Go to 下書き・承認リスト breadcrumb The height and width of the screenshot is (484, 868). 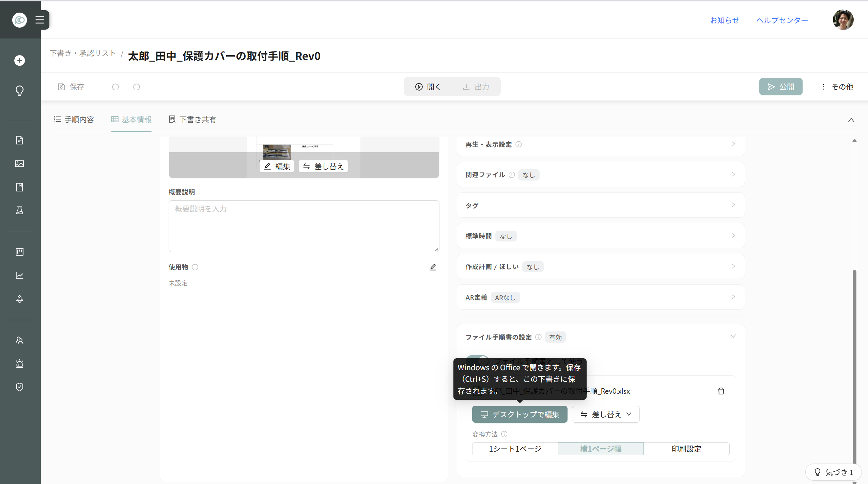83,53
